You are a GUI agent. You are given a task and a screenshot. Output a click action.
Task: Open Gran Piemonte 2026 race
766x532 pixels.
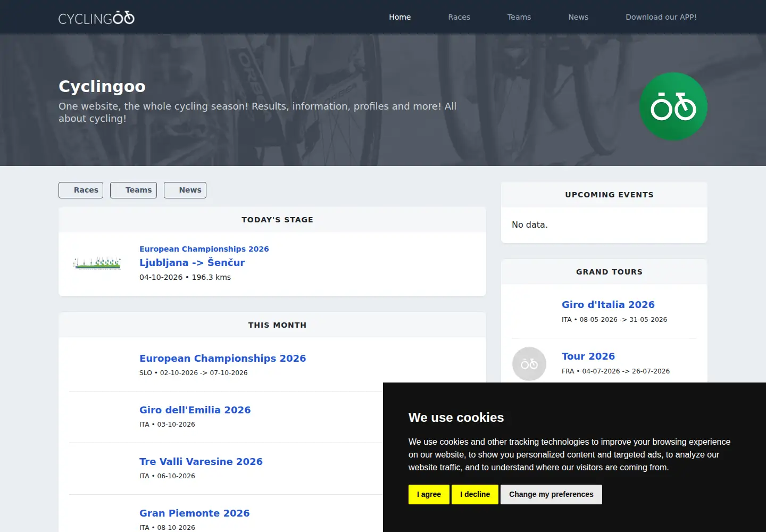click(x=195, y=513)
